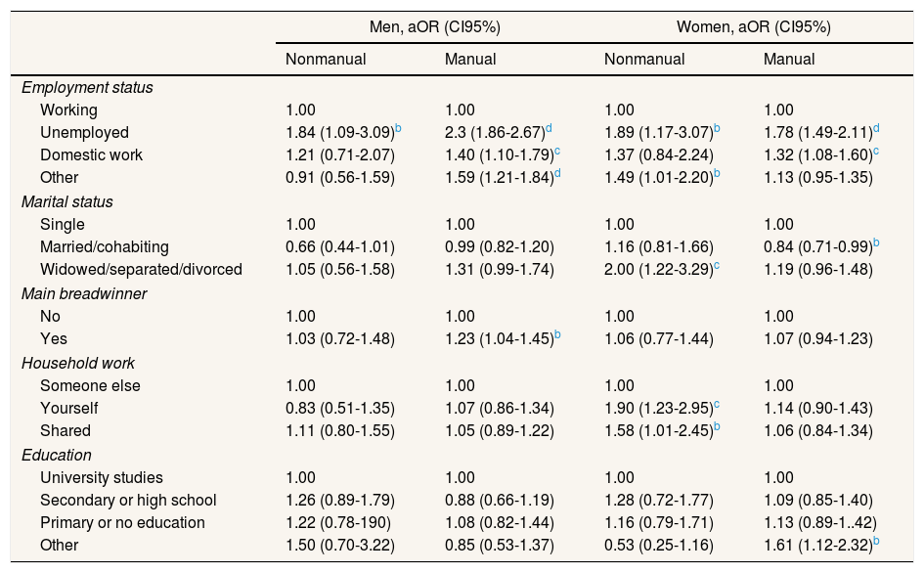This screenshot has height=573, width=924.
Task: Click footnote b after 1.23 (1.04-1.45)
Action: tap(557, 333)
